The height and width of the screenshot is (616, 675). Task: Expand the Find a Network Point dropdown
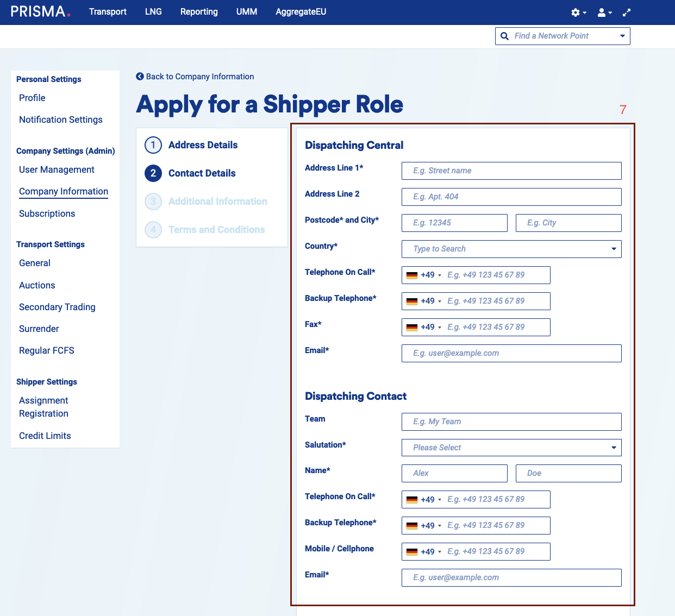pos(622,36)
